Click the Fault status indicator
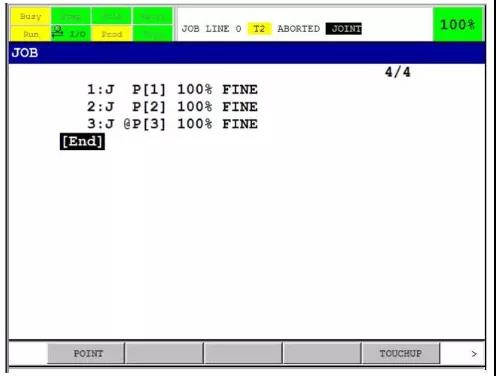This screenshot has width=496, height=376. point(153,16)
